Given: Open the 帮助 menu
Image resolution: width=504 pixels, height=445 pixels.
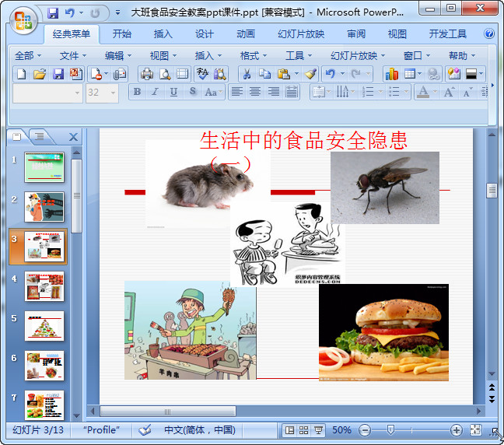Looking at the screenshot, I should pos(462,56).
